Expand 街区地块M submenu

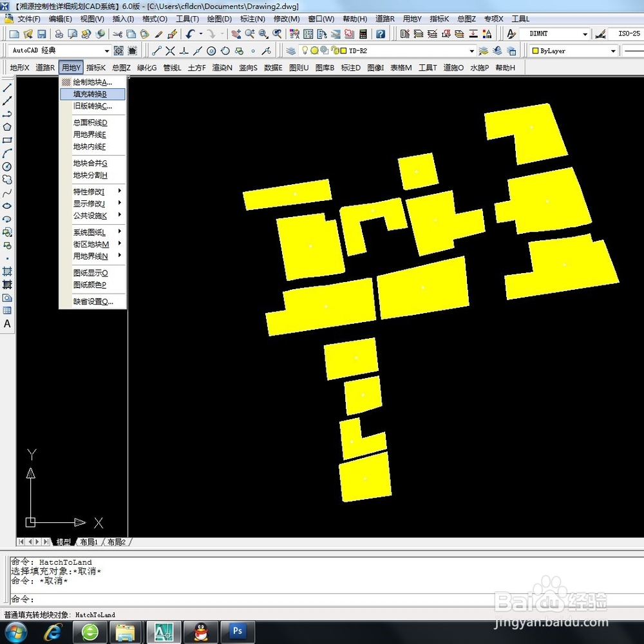pyautogui.click(x=93, y=244)
